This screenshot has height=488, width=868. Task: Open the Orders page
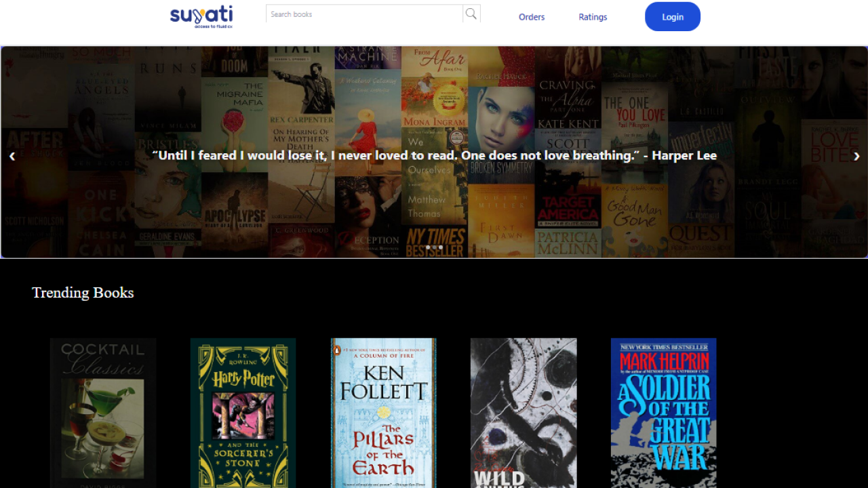532,17
